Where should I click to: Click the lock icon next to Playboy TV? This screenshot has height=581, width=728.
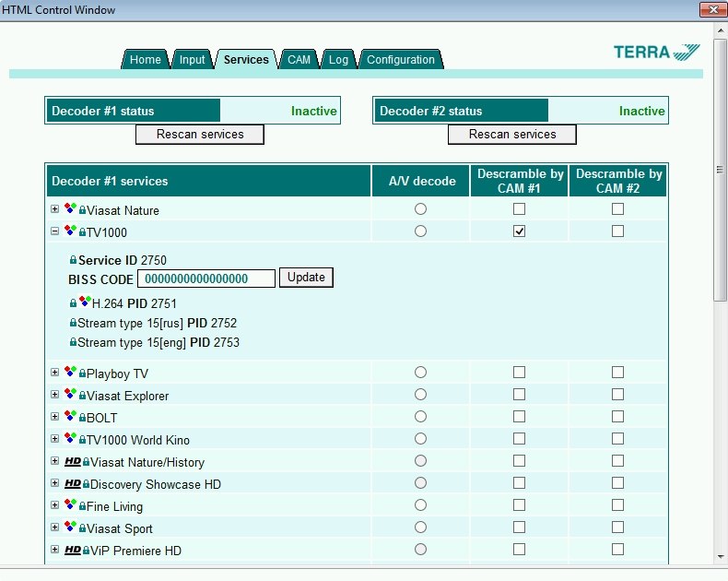click(82, 373)
